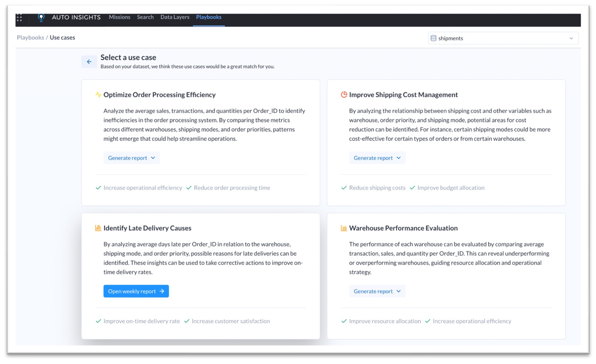Open the Data Layers tab
The height and width of the screenshot is (364, 596).
175,17
